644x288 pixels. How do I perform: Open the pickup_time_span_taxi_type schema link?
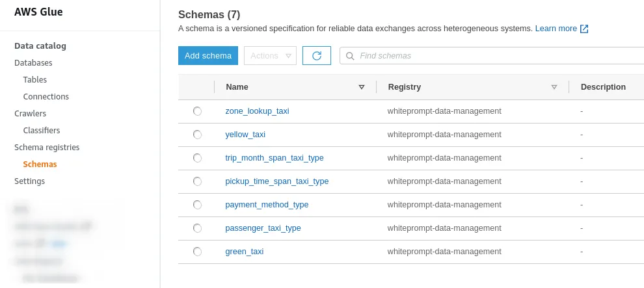click(277, 181)
